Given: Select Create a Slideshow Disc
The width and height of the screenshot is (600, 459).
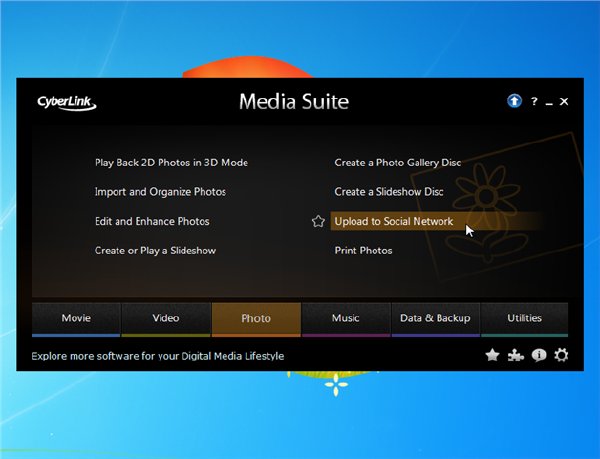Looking at the screenshot, I should coord(389,192).
